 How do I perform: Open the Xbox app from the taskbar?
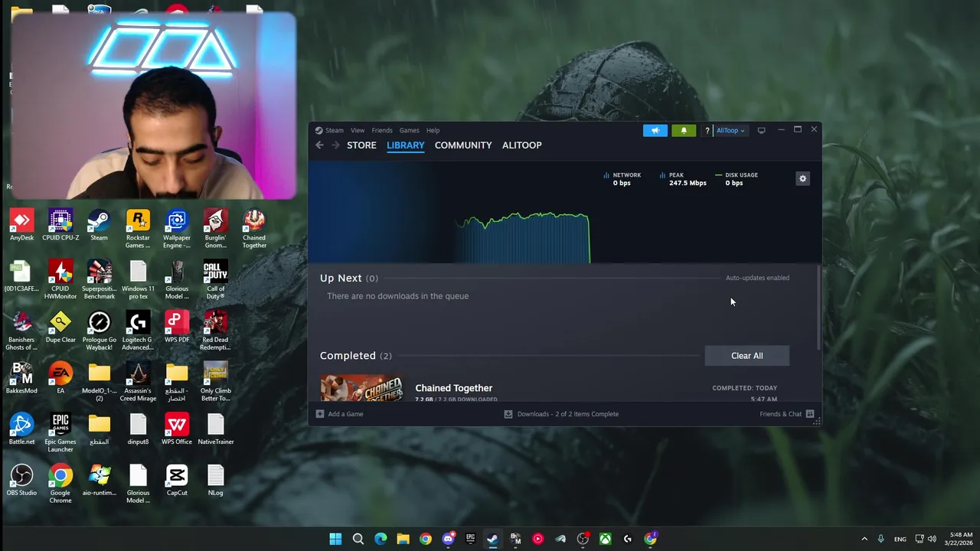605,539
